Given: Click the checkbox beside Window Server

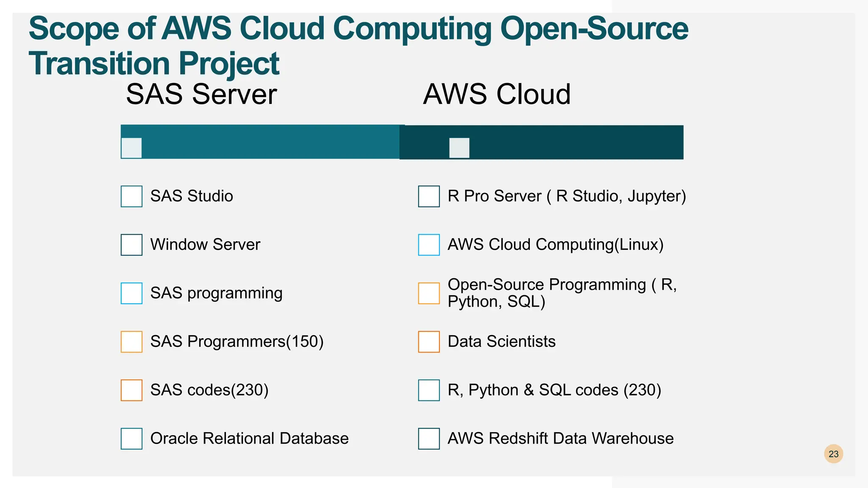Looking at the screenshot, I should point(131,245).
